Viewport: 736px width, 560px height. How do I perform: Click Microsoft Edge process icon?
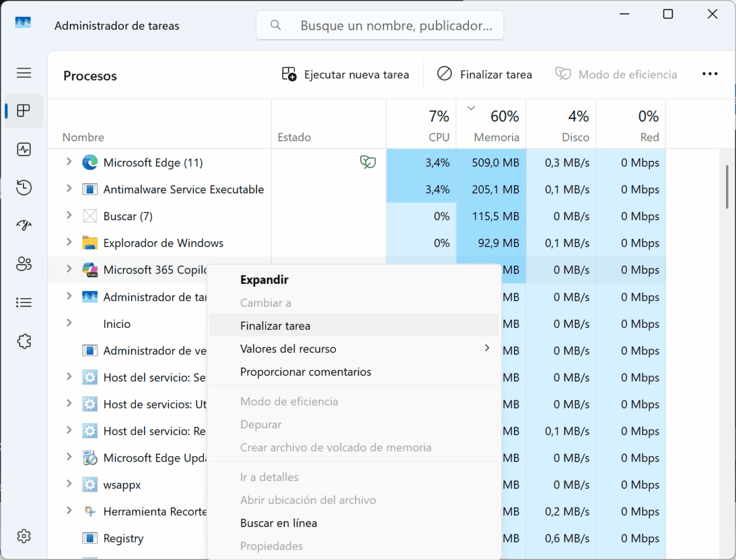[90, 162]
